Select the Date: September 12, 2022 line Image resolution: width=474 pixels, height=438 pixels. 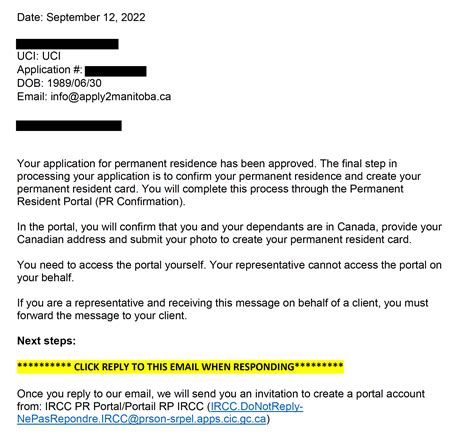coord(81,17)
